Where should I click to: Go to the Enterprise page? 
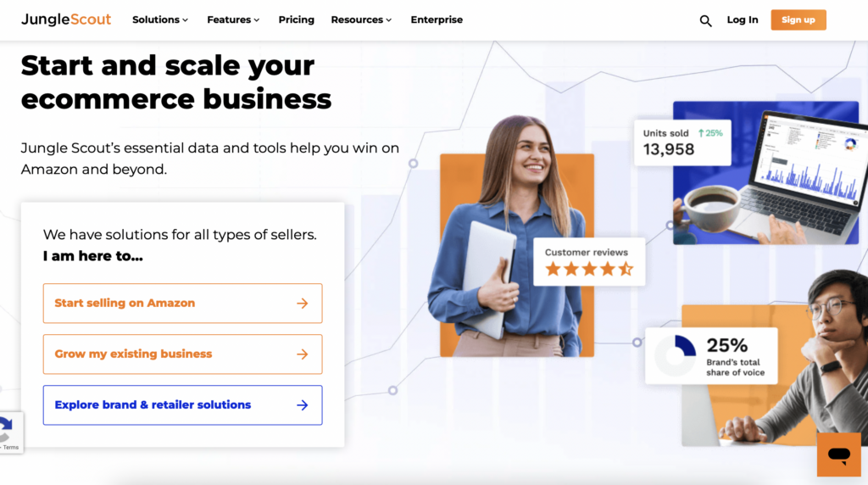pos(437,20)
